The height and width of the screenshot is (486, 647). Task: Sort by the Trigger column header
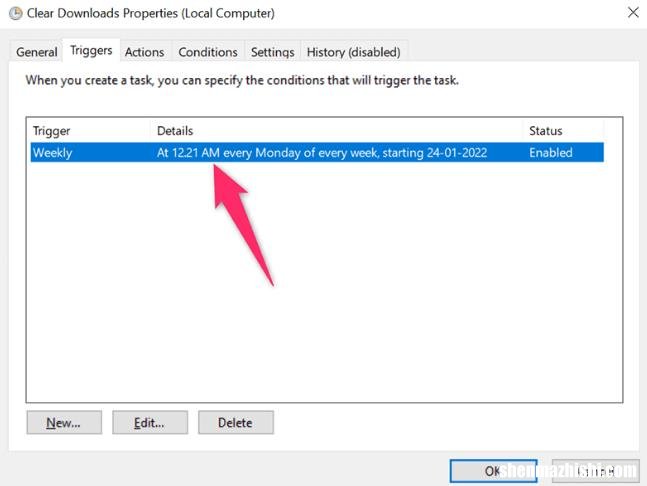click(88, 131)
